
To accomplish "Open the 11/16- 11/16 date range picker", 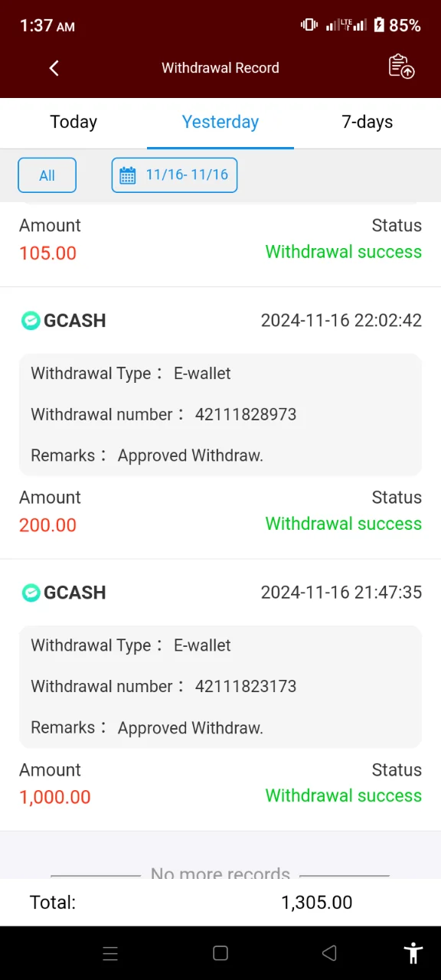I will (x=175, y=175).
